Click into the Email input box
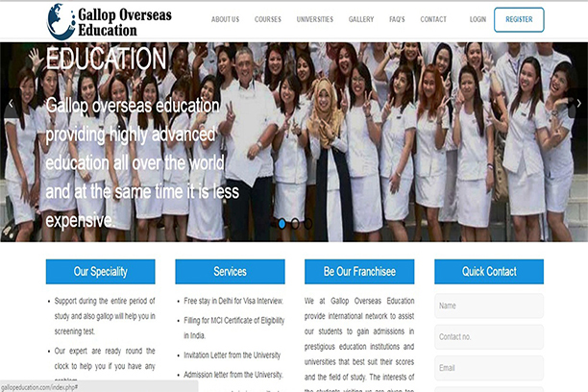 (x=488, y=367)
